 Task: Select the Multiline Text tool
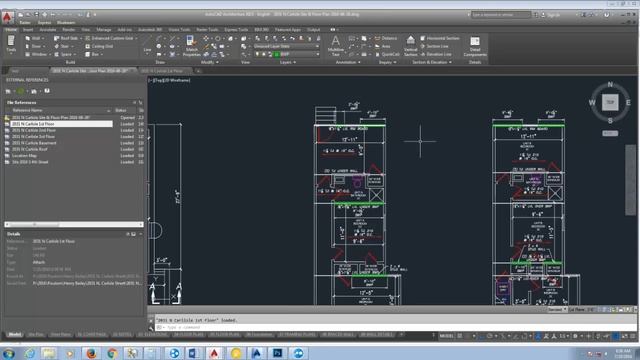[x=336, y=45]
